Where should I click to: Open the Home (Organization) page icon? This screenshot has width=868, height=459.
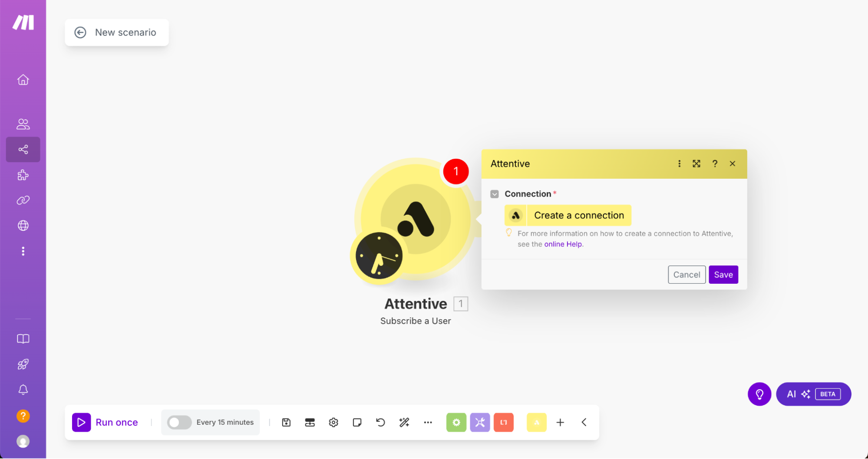point(23,80)
